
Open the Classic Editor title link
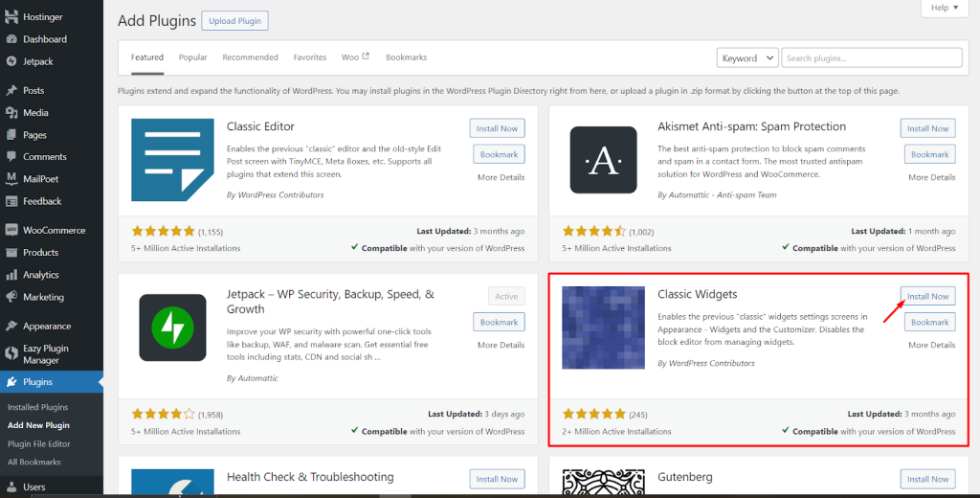click(x=260, y=126)
